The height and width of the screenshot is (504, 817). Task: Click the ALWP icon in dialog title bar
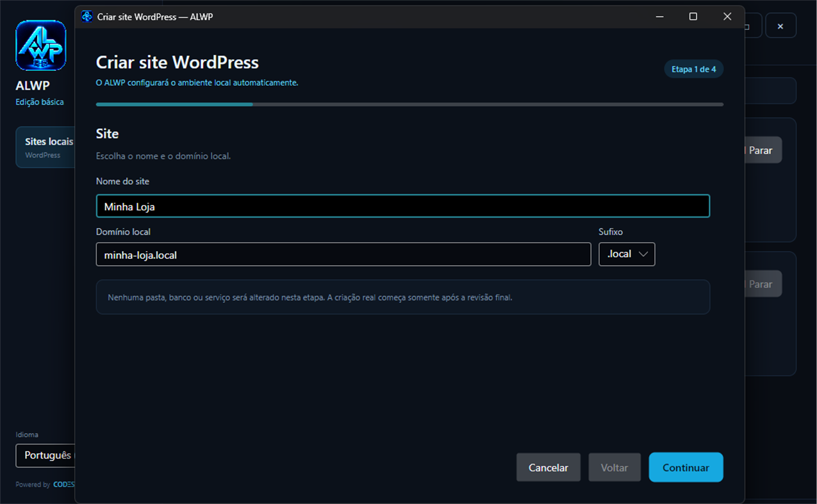pyautogui.click(x=87, y=17)
